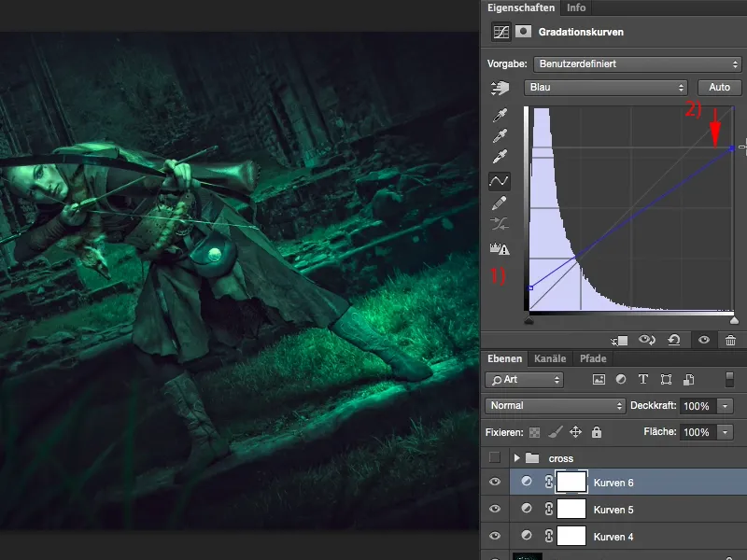Screen dimensions: 747x560
Task: Open the Normal blend mode dropdown
Action: click(555, 406)
